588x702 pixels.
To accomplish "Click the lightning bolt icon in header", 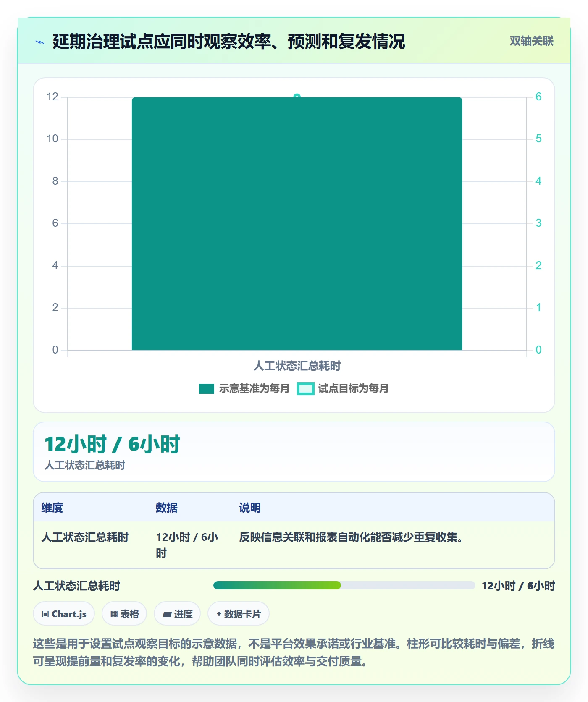I will click(x=40, y=42).
